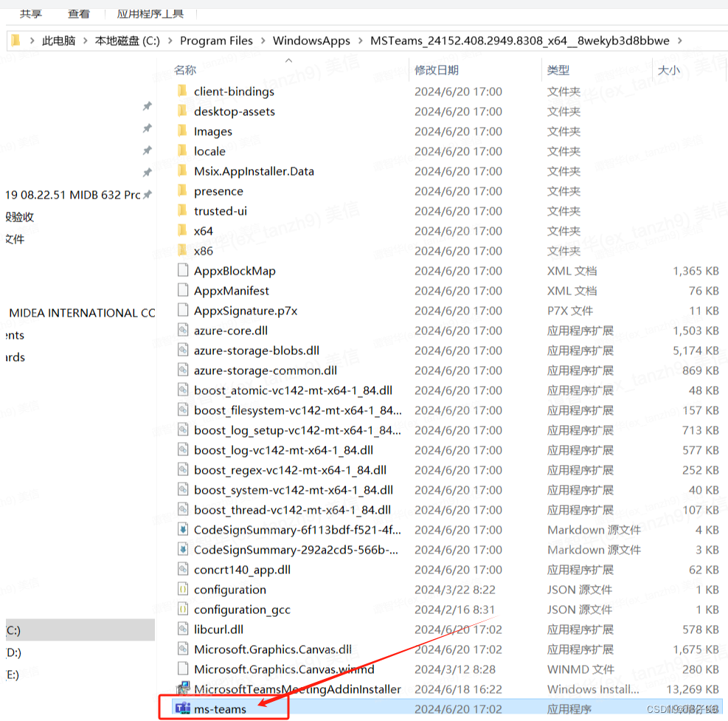728x721 pixels.
Task: Click the AppxBlockMap file icon
Action: [183, 270]
